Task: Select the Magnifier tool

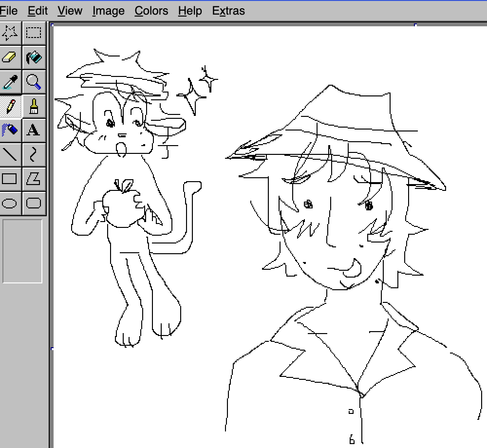Action: point(34,82)
